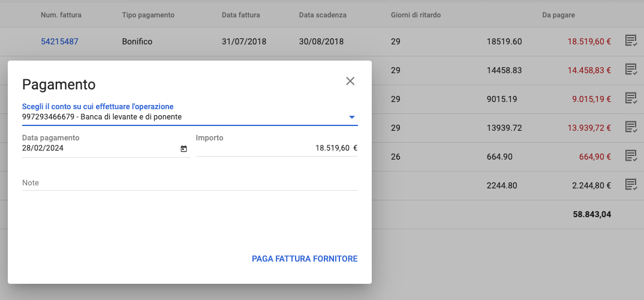Click payment icon for 14.458,83 € invoice row

tap(631, 70)
